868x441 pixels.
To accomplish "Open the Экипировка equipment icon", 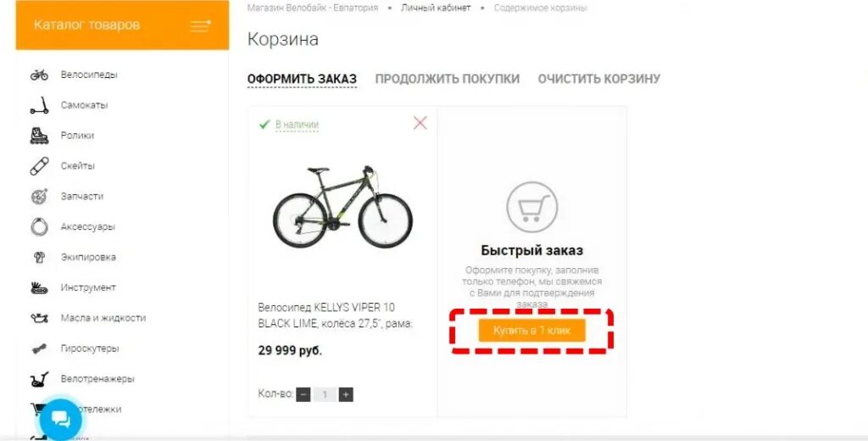I will pos(39,257).
